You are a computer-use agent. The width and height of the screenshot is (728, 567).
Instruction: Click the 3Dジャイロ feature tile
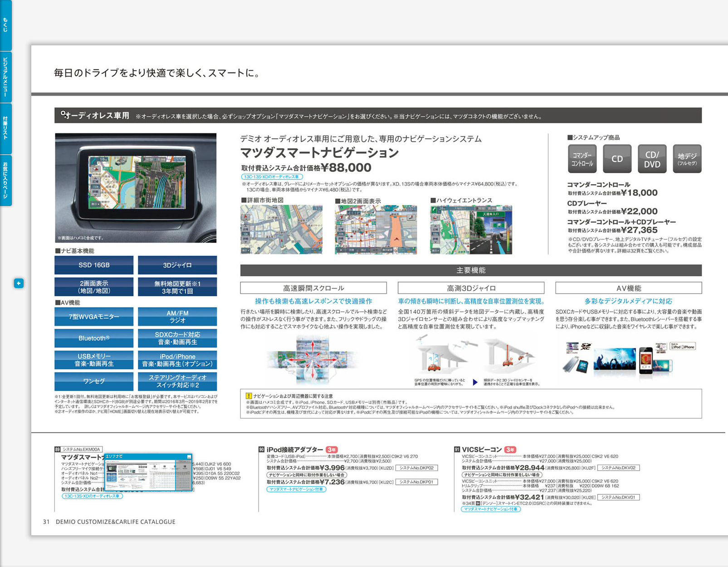pos(177,265)
